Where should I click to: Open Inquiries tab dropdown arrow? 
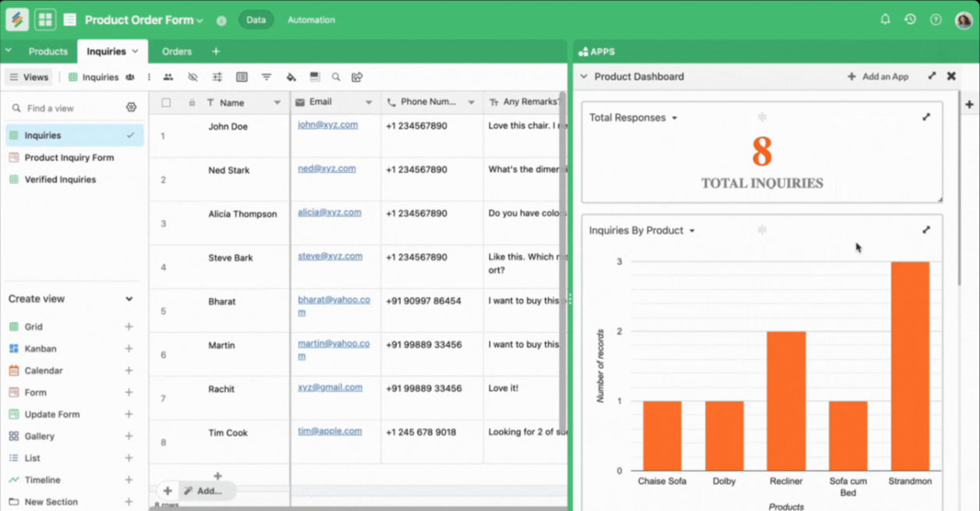pos(135,51)
